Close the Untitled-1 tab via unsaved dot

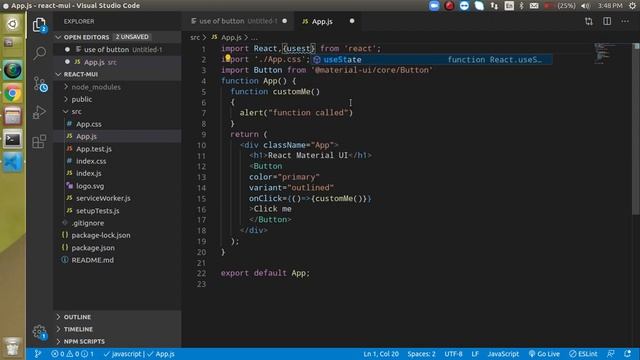(x=284, y=21)
